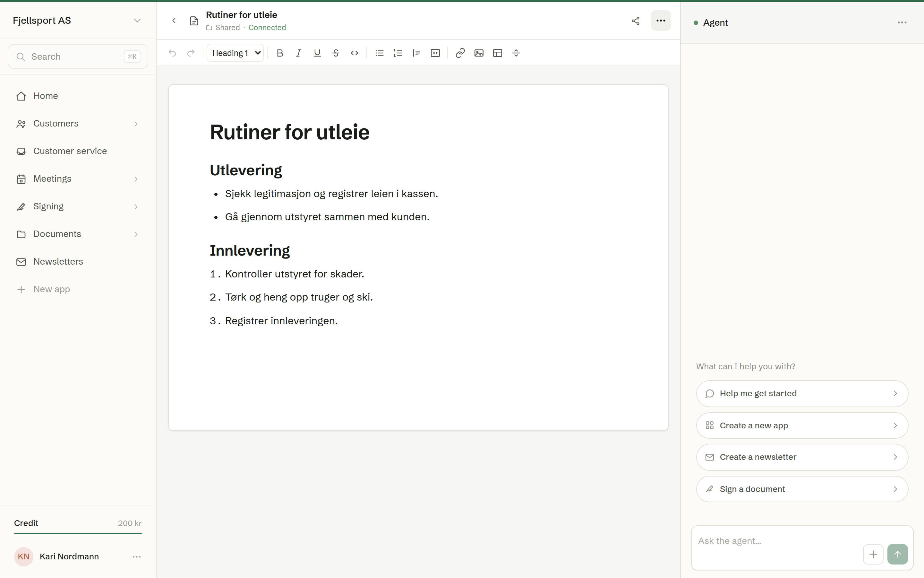This screenshot has width=924, height=578.
Task: Toggle underline formatting
Action: pos(317,53)
